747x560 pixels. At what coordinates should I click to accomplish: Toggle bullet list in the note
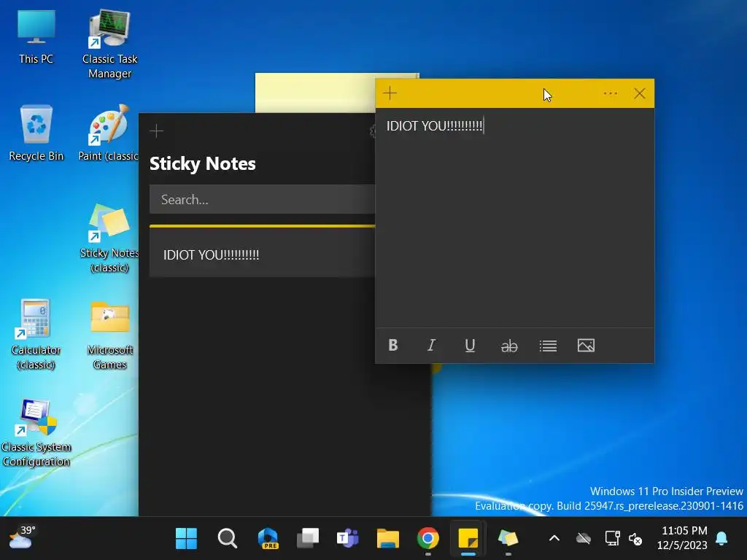548,346
